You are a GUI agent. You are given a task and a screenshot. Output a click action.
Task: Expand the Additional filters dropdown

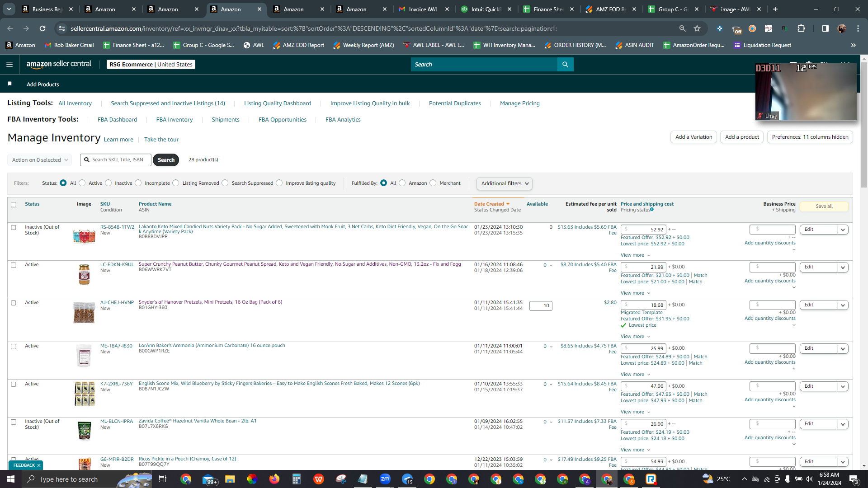(x=504, y=183)
